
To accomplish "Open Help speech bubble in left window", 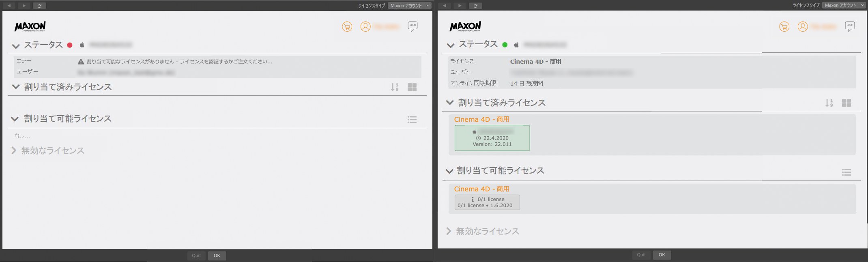I will click(x=413, y=26).
